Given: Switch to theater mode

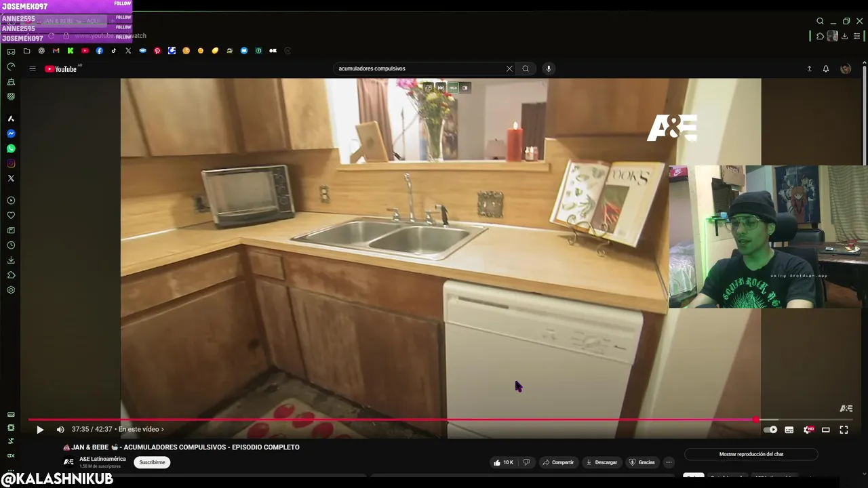Looking at the screenshot, I should [826, 430].
